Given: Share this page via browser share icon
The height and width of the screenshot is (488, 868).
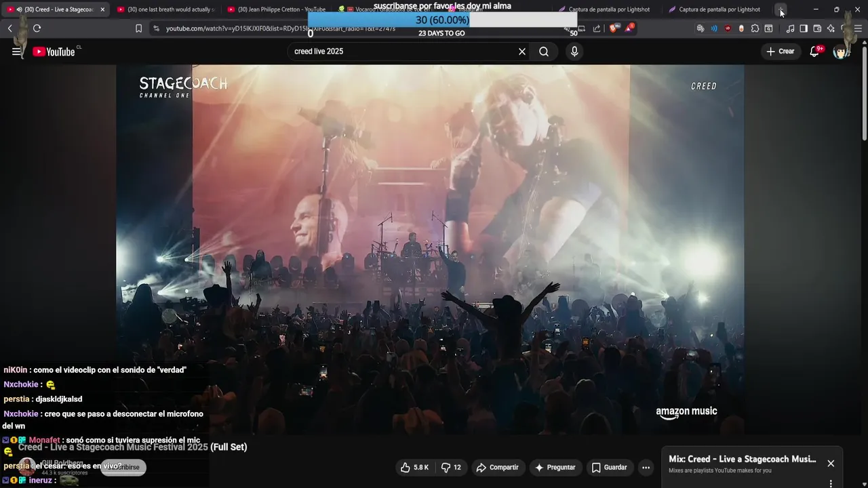Looking at the screenshot, I should [597, 28].
